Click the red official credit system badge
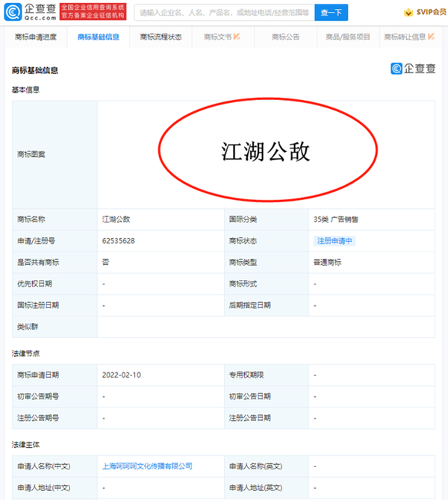 click(x=93, y=12)
